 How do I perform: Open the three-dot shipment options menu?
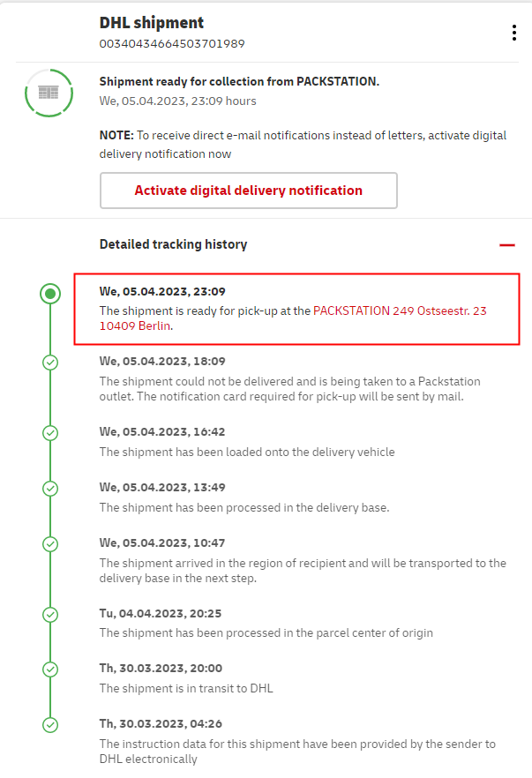click(513, 33)
